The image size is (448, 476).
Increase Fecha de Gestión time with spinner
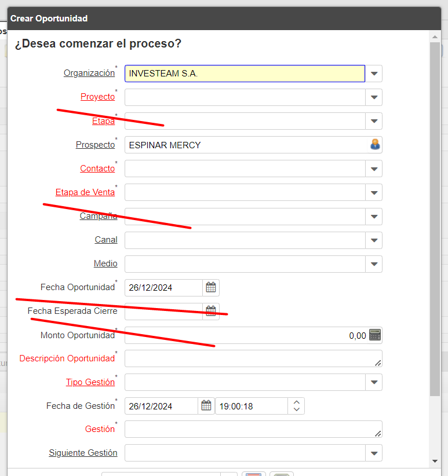pyautogui.click(x=297, y=402)
